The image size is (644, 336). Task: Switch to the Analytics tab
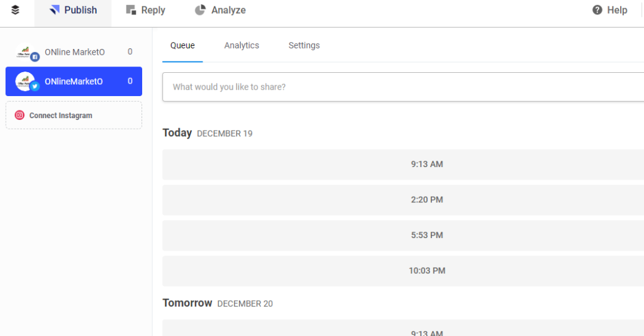point(241,45)
